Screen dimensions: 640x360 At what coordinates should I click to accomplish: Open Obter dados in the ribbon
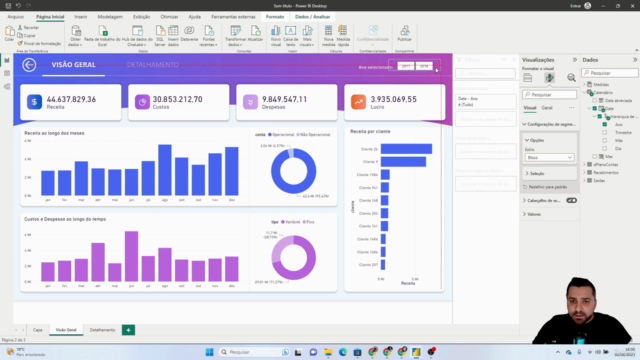(76, 36)
